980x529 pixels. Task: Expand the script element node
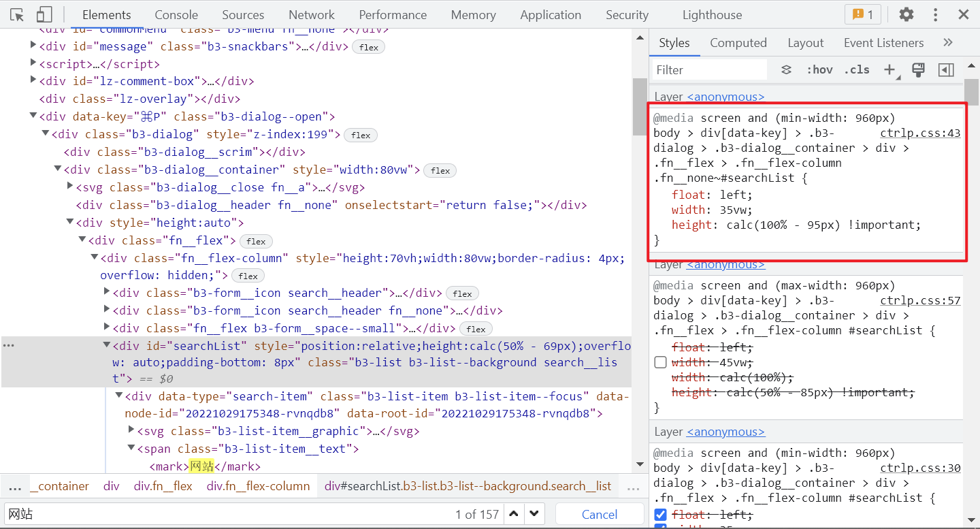[x=33, y=65]
